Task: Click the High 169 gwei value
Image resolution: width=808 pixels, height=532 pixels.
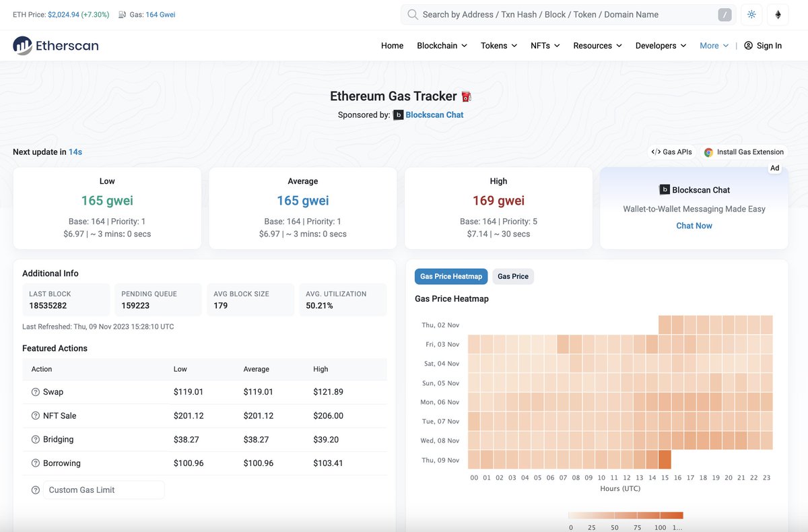Action: [x=498, y=201]
